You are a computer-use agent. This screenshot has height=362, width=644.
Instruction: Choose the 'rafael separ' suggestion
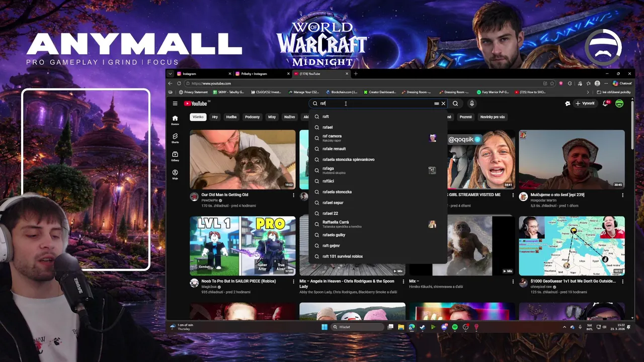378,203
